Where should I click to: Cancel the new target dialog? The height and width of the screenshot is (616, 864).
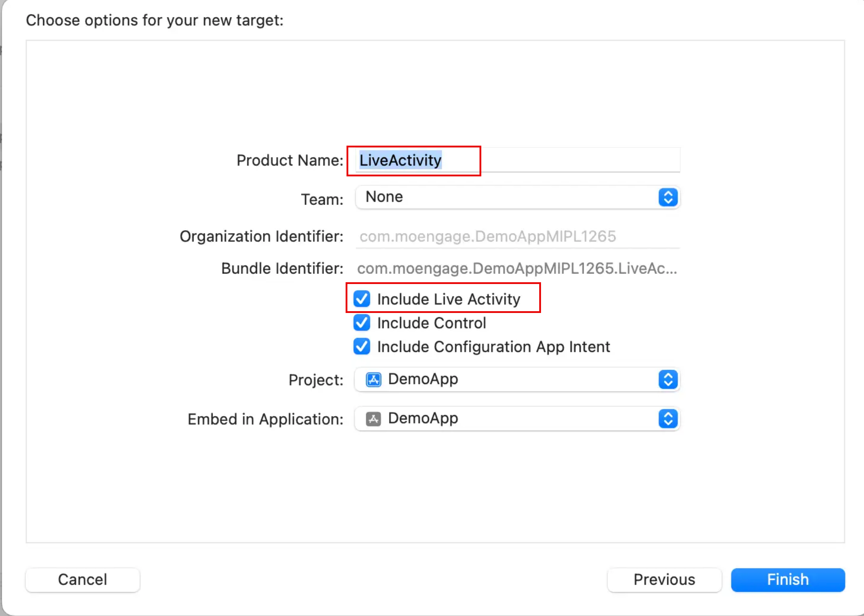83,580
